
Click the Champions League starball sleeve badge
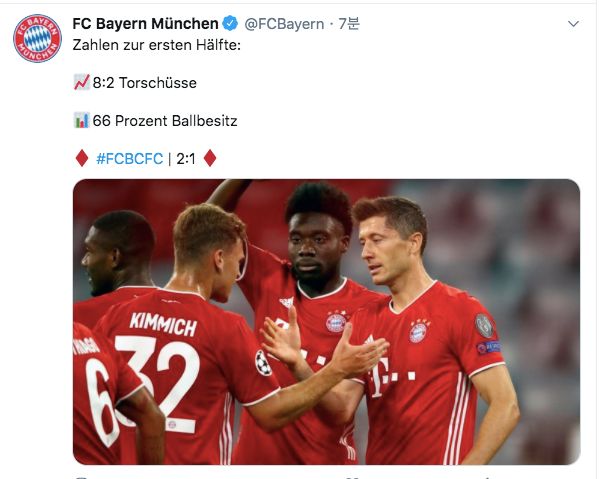pyautogui.click(x=263, y=362)
